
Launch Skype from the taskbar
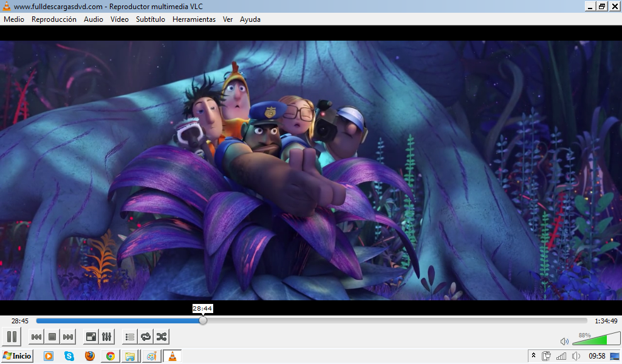69,356
